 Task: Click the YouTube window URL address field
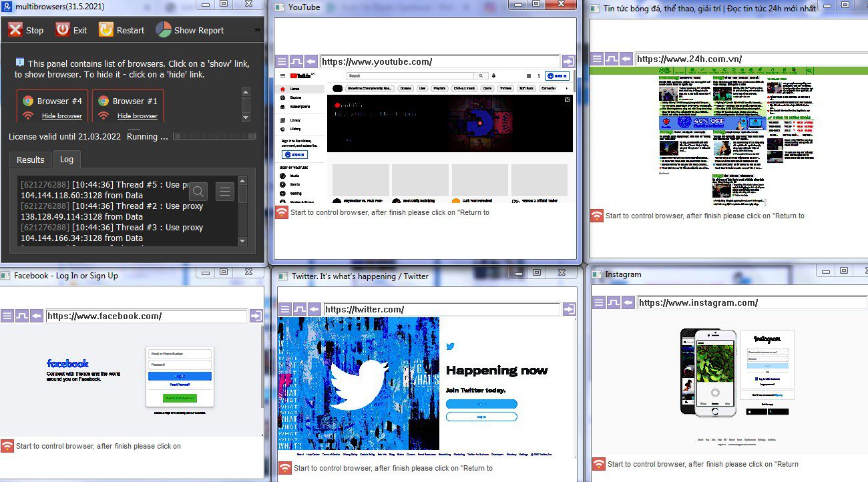(439, 61)
